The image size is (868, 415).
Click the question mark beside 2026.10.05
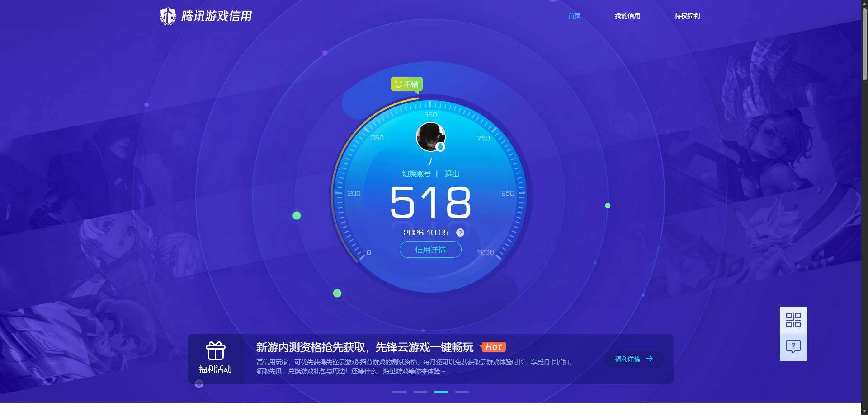[460, 233]
